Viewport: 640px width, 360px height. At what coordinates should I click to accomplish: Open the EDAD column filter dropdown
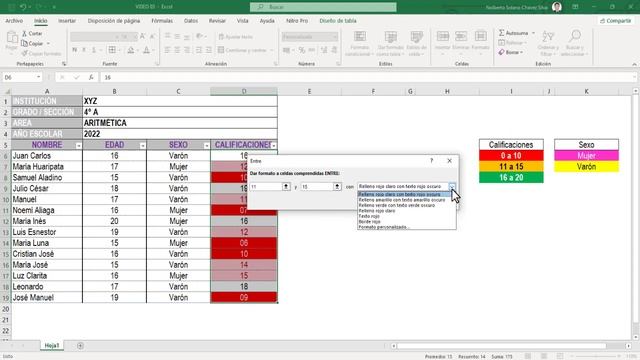(142, 146)
